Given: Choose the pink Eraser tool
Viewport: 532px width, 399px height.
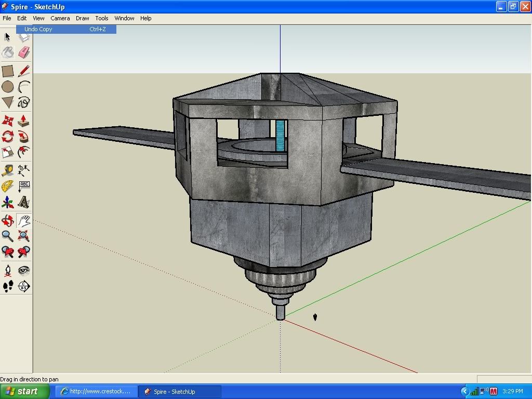Looking at the screenshot, I should pos(24,52).
